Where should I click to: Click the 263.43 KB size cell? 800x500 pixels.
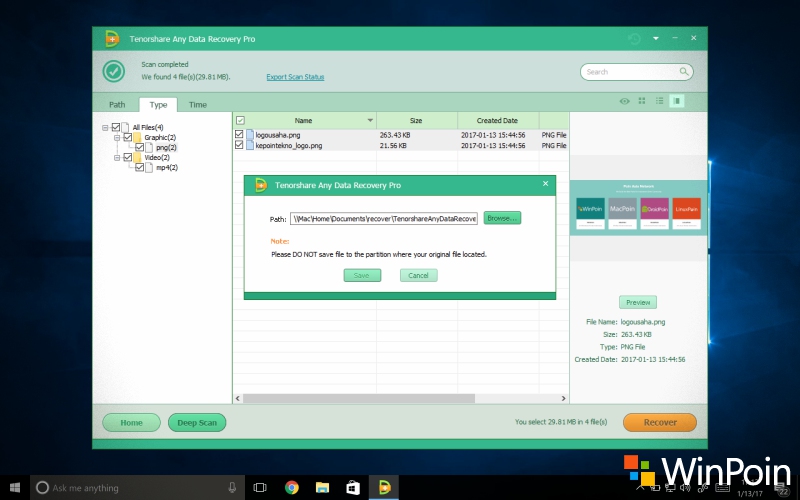[395, 135]
